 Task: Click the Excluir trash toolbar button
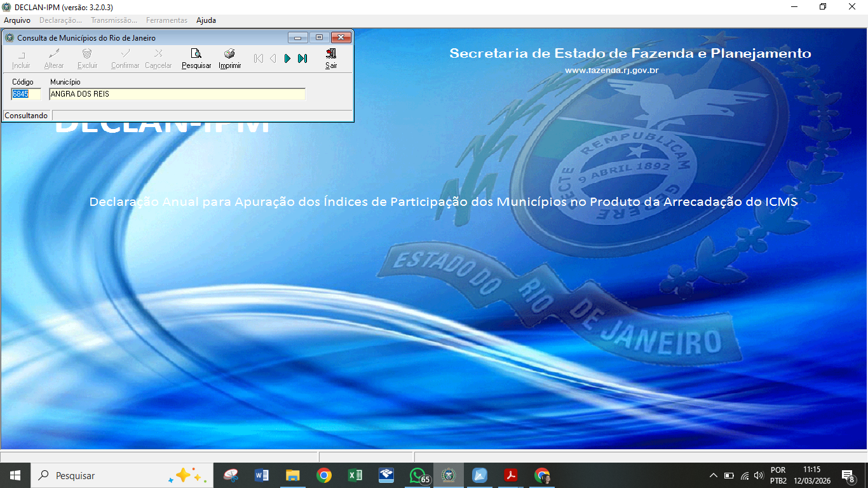88,58
